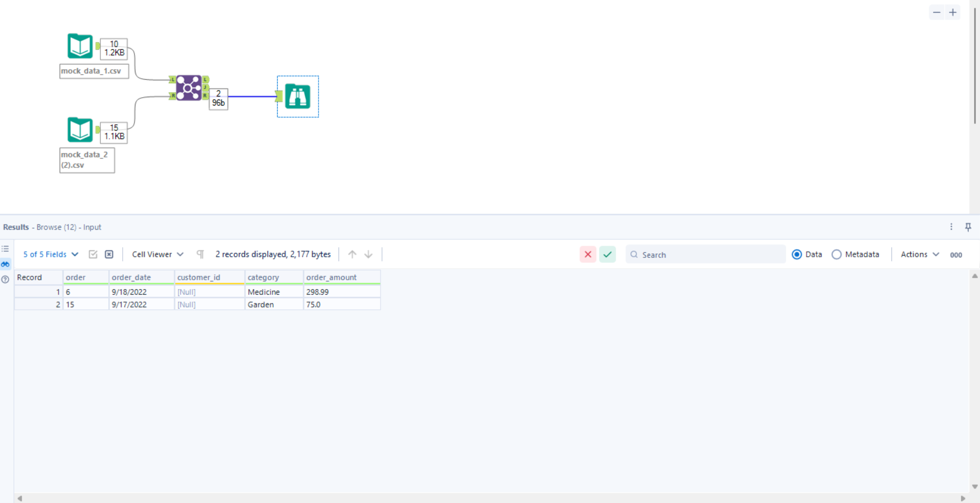Select record 1 row number
Screen dimensions: 980x503
[38, 292]
